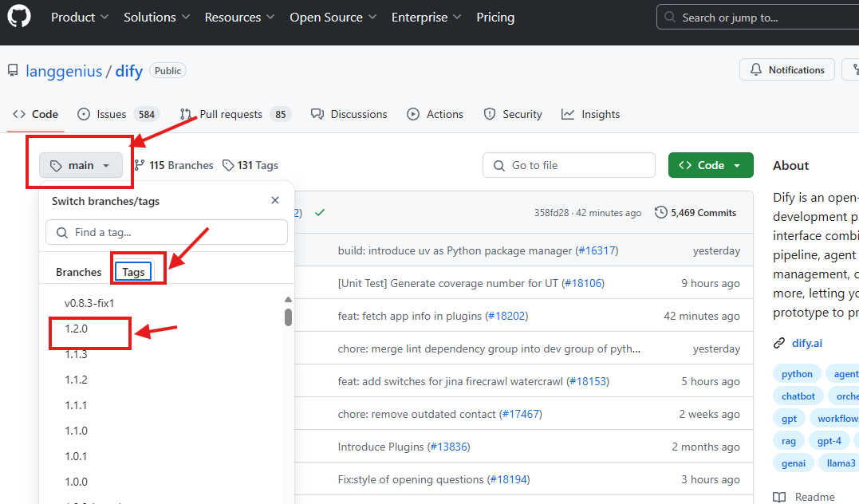The height and width of the screenshot is (504, 859).
Task: Select tag 1.1.3
Action: pyautogui.click(x=76, y=354)
